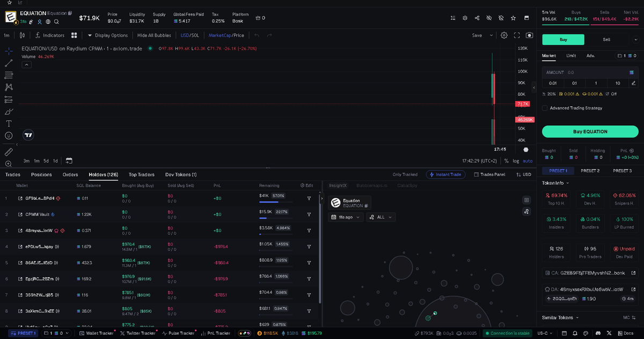The height and width of the screenshot is (339, 644).
Task: Undo the last chart action
Action: [257, 35]
